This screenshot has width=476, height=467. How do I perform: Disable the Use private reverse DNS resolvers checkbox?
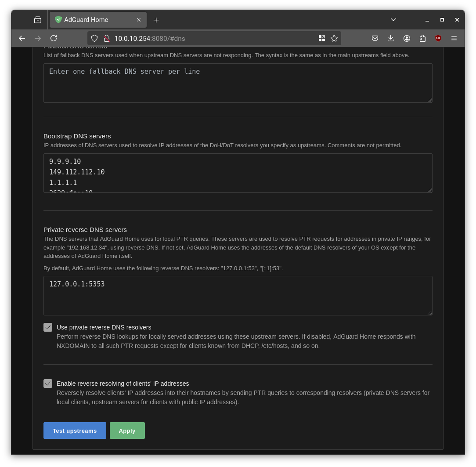pyautogui.click(x=48, y=327)
